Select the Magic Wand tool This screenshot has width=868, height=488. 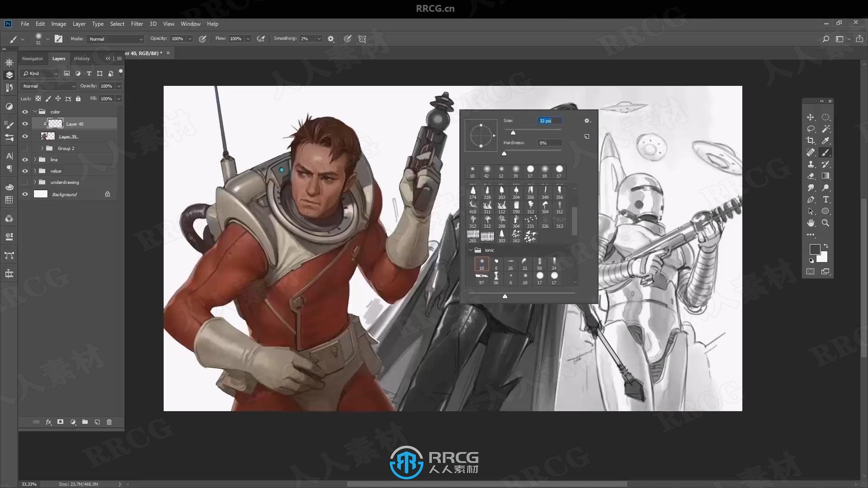pos(826,129)
